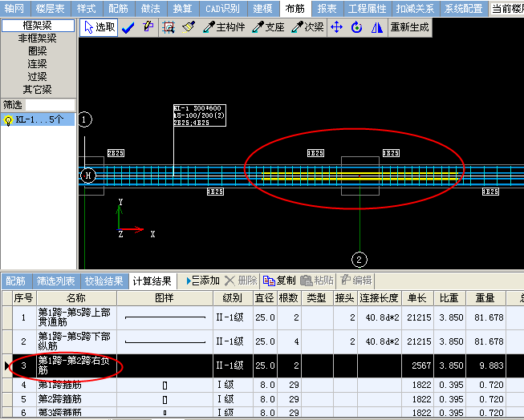Viewport: 524px width, 420px height.
Task: Switch to the 校验结果 tab
Action: point(104,281)
